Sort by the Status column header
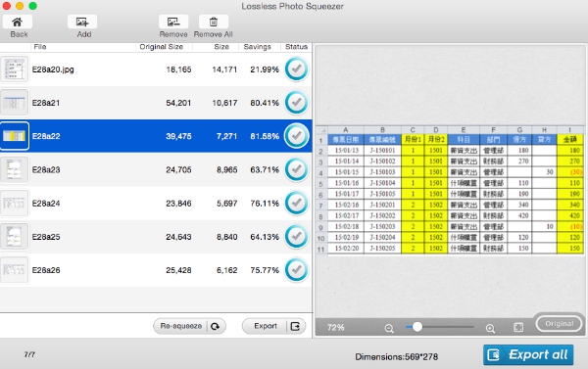 (x=296, y=47)
